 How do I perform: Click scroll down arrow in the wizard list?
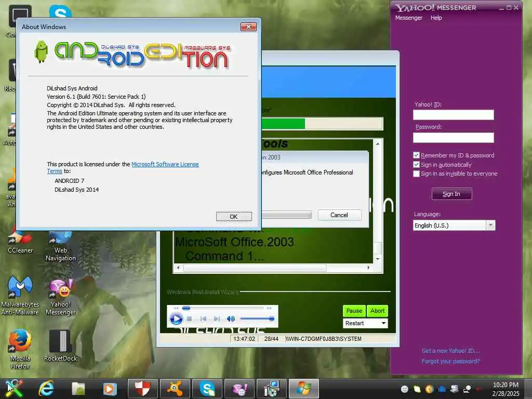coord(378,259)
